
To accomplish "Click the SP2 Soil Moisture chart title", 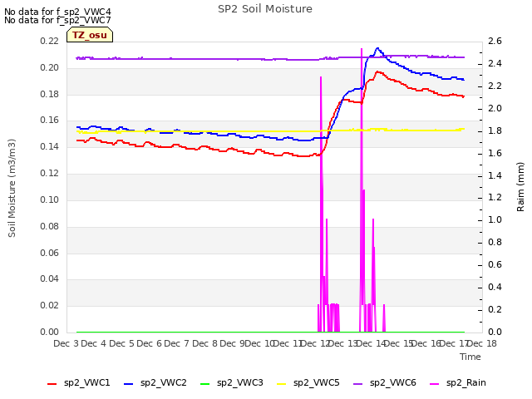I will pyautogui.click(x=265, y=9).
